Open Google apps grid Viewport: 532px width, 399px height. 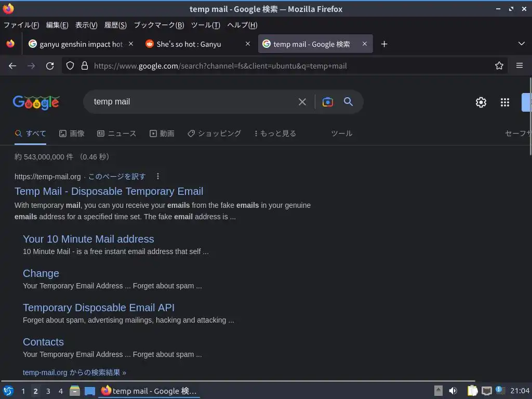coord(505,102)
